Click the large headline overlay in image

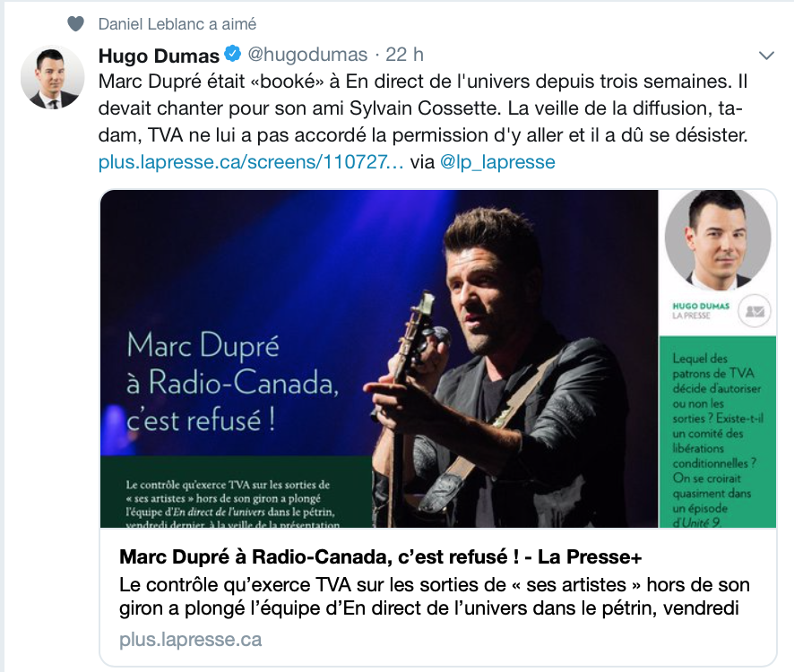232,383
